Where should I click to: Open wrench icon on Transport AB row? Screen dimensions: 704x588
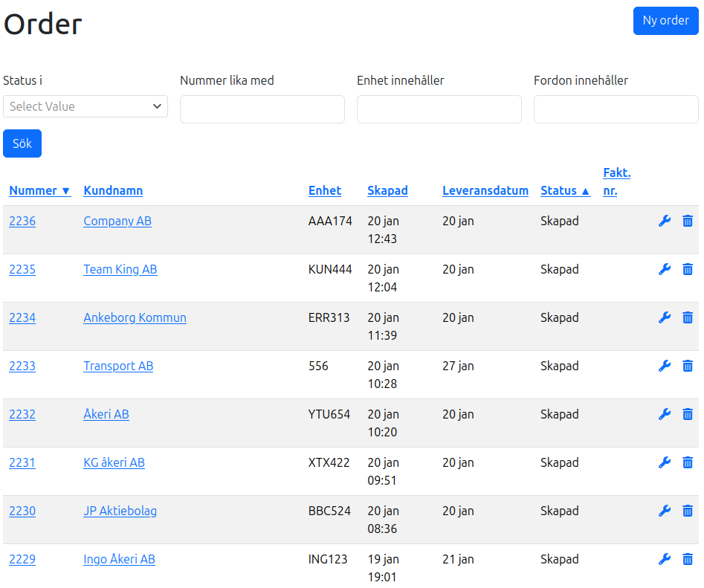pyautogui.click(x=665, y=366)
